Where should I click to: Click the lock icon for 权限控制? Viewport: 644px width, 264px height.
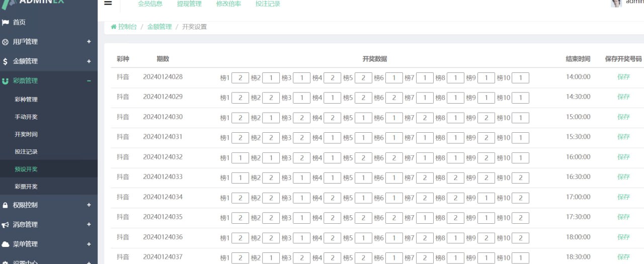tap(6, 205)
